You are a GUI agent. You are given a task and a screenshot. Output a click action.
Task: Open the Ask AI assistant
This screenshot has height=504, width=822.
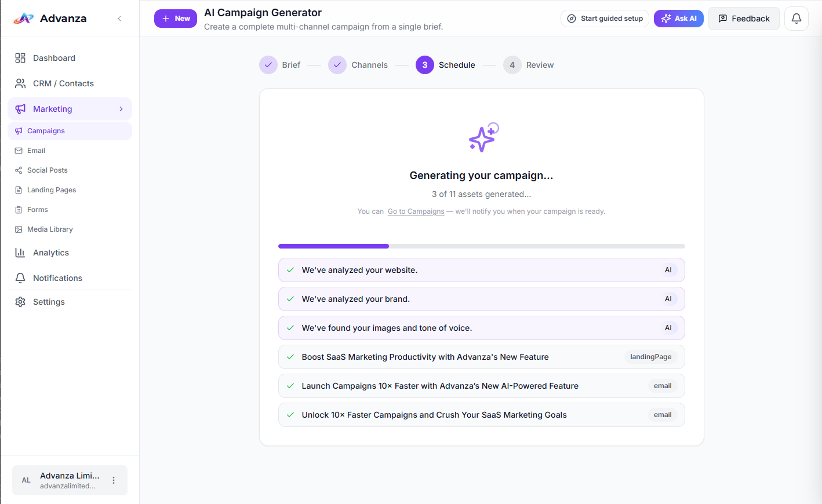click(x=679, y=19)
